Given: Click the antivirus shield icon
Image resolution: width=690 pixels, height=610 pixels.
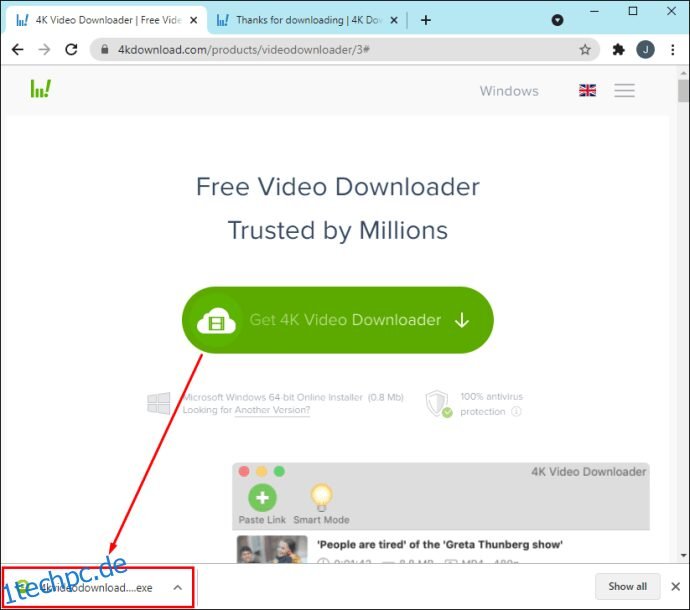Looking at the screenshot, I should point(438,404).
